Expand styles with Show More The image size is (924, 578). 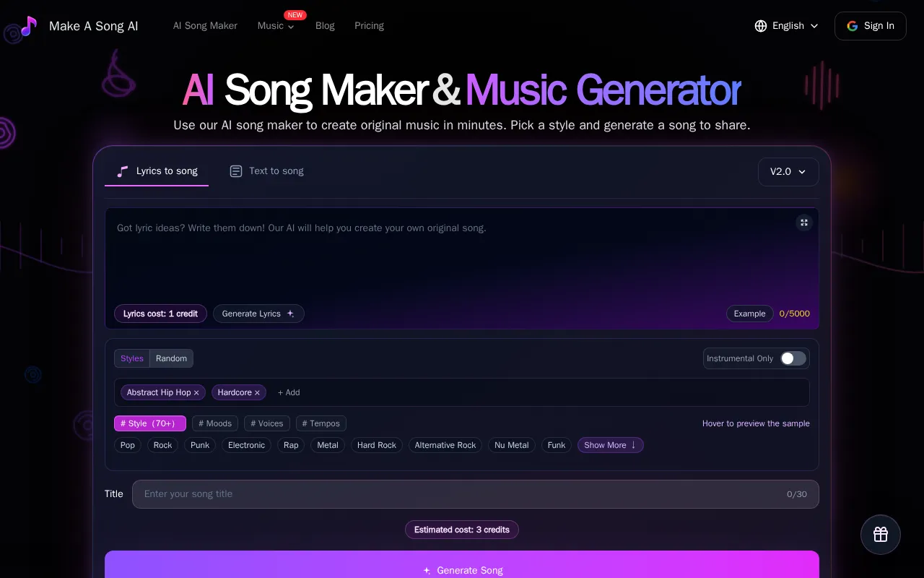pos(610,445)
